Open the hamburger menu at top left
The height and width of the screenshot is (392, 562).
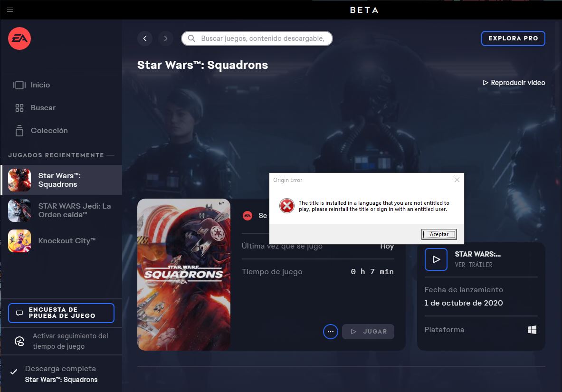10,10
